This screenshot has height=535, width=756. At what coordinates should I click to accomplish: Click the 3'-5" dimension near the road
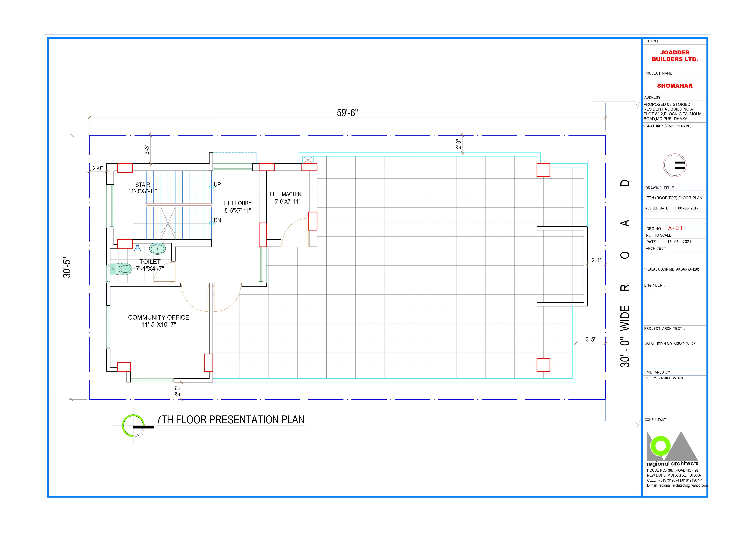point(590,339)
